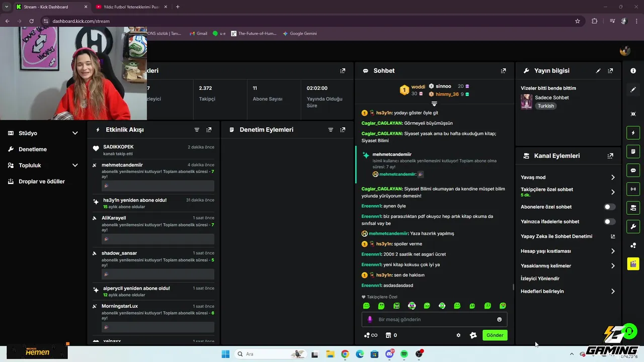Click the taskbar Ara search box

click(271, 354)
